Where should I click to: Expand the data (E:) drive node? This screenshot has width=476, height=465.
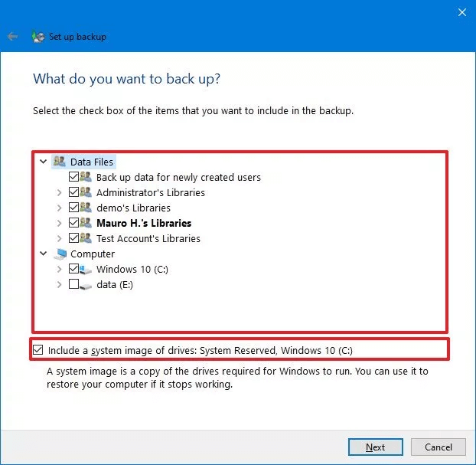59,285
